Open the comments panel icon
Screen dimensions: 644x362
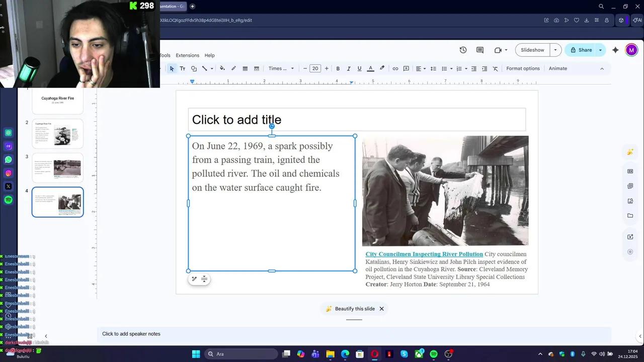[479, 50]
